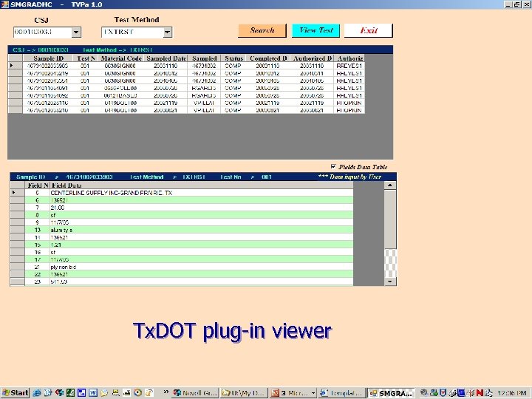This screenshot has height=399, width=532.
Task: Click the CENTERLINE SUPPLY INC field data cell
Action: 202,193
